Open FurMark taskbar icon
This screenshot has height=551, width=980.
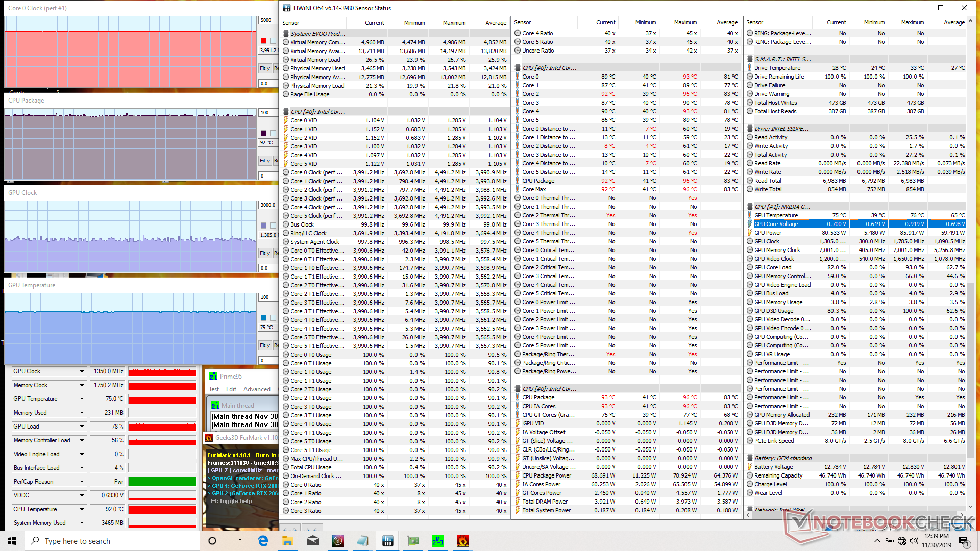point(462,541)
